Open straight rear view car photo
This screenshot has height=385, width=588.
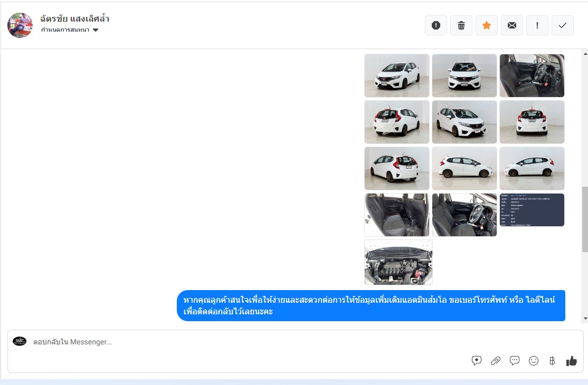point(532,122)
